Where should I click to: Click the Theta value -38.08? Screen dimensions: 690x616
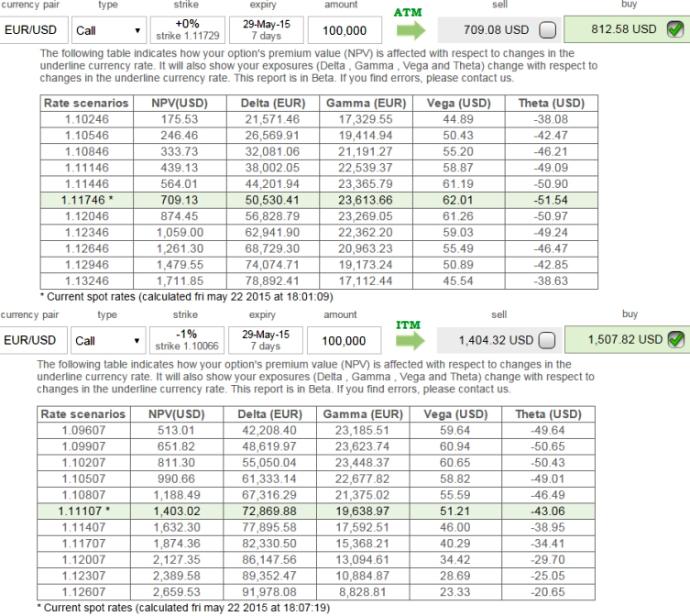[551, 119]
